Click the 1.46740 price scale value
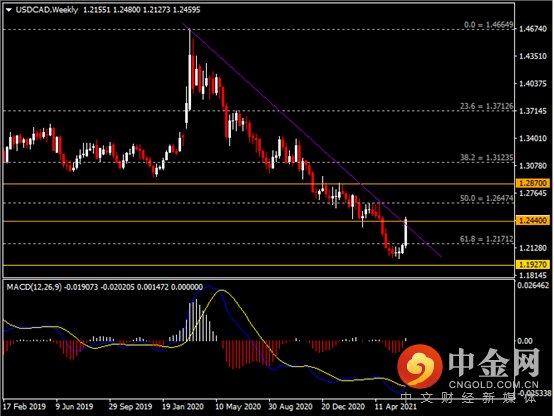The image size is (554, 416). pyautogui.click(x=533, y=29)
